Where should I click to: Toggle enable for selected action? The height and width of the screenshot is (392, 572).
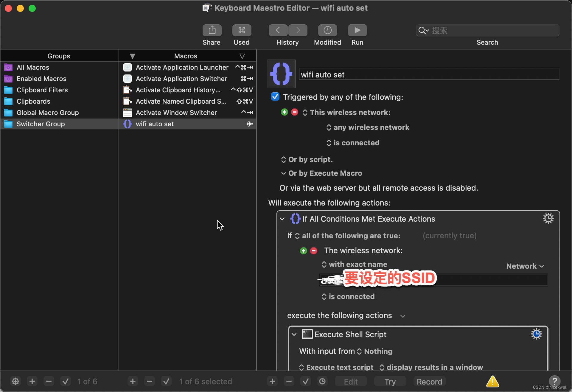[x=306, y=381]
